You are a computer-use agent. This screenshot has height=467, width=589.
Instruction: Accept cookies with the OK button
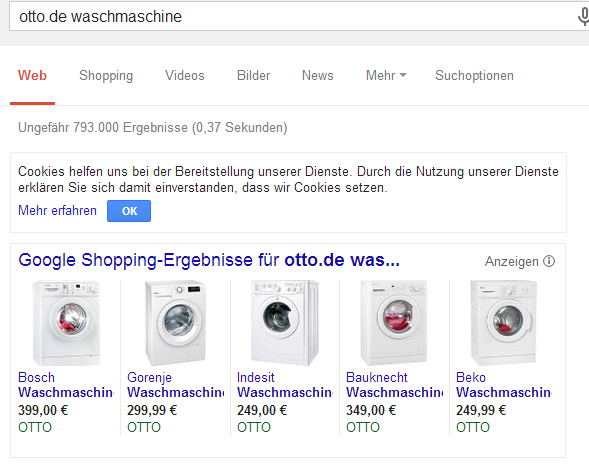point(129,211)
